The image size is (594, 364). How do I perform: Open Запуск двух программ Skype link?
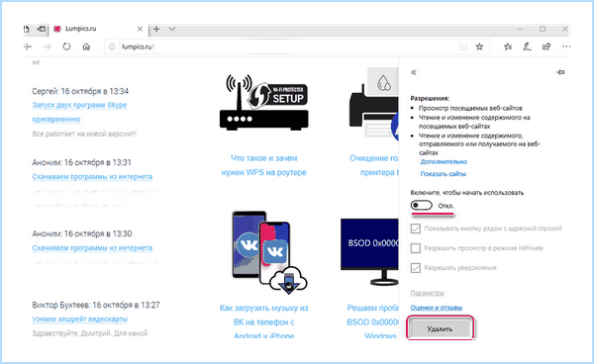point(79,112)
